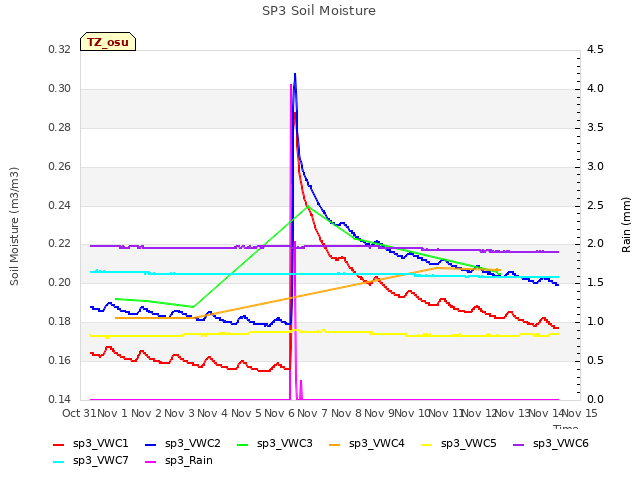This screenshot has height=480, width=640.
Task: Click the cyan sp3_VWC7 legend swatch
Action: (x=59, y=462)
